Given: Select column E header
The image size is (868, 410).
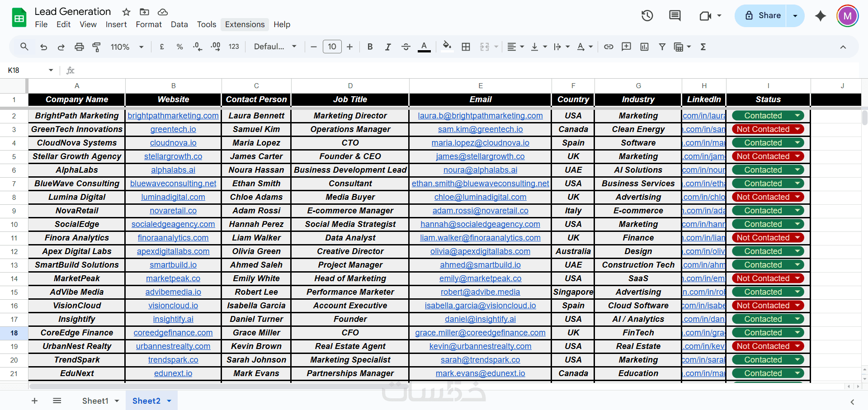Looking at the screenshot, I should (x=480, y=86).
